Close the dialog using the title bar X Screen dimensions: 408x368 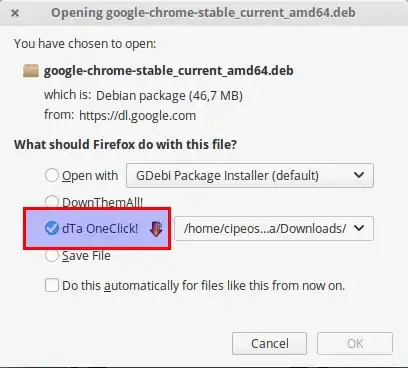coord(15,13)
